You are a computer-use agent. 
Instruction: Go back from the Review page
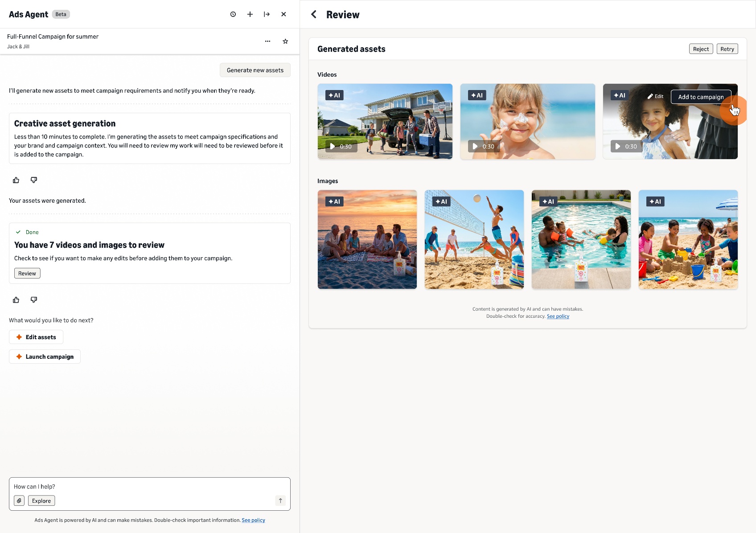pyautogui.click(x=314, y=14)
